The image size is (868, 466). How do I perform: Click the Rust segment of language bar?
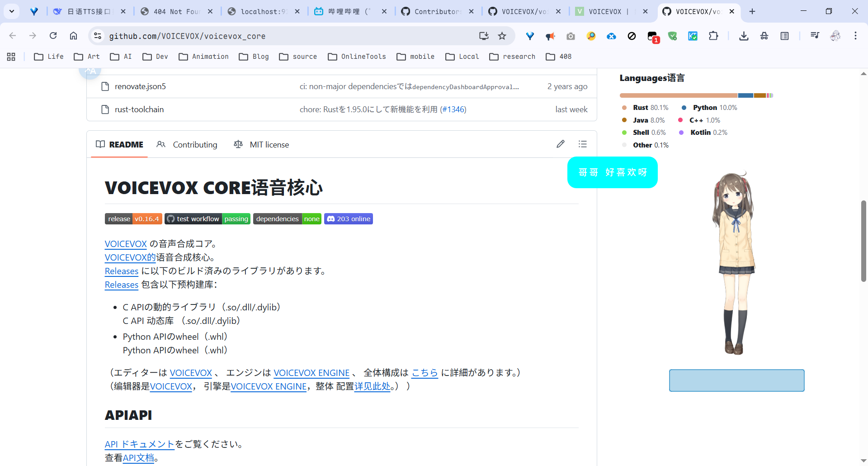[x=679, y=95]
